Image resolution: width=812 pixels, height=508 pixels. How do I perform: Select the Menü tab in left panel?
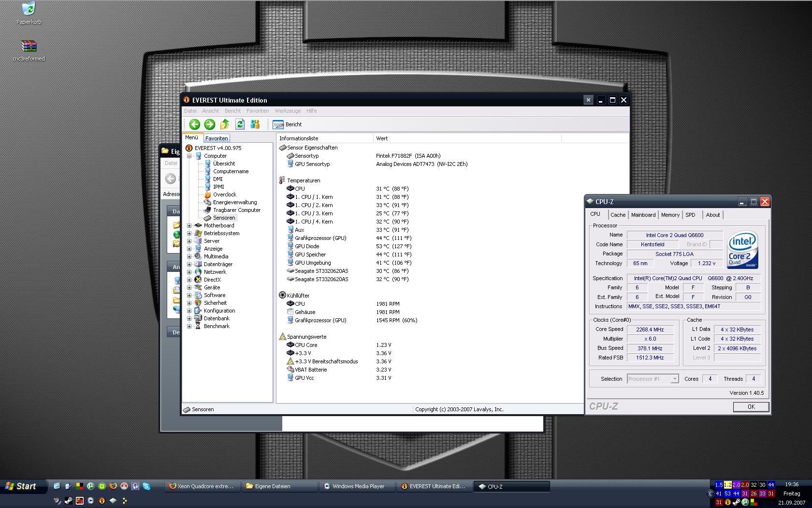(x=192, y=138)
